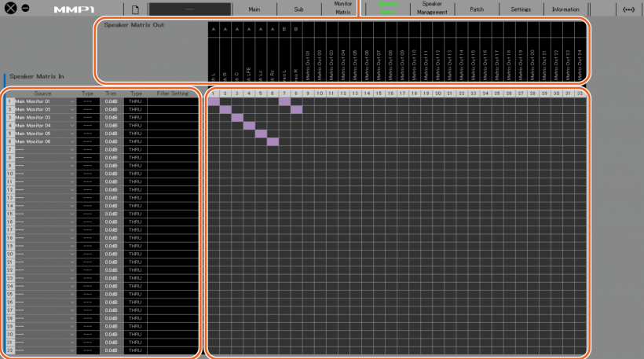This screenshot has width=644, height=359.
Task: Click THRU filter type on row 3
Action: [x=135, y=118]
